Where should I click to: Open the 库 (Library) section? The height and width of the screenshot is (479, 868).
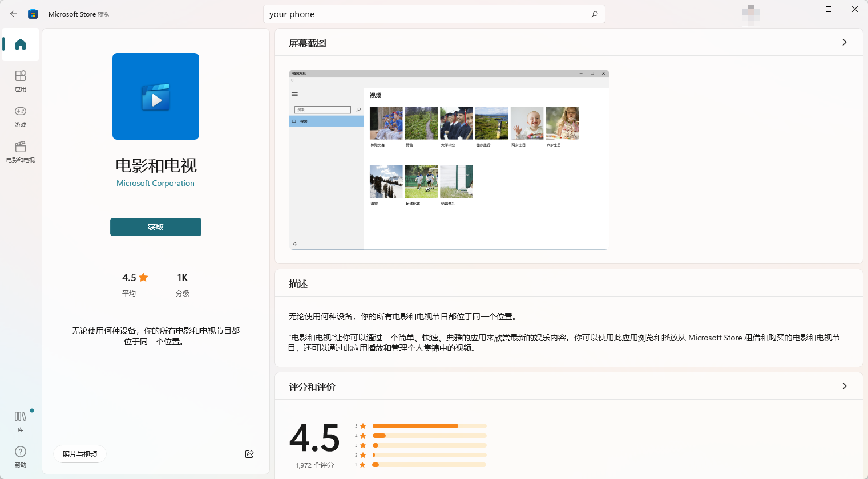[21, 422]
